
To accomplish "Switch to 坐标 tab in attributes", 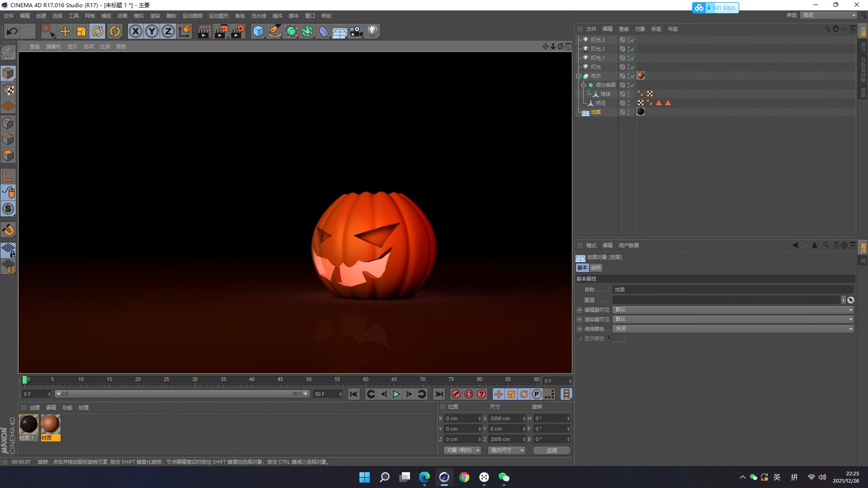I will point(596,267).
